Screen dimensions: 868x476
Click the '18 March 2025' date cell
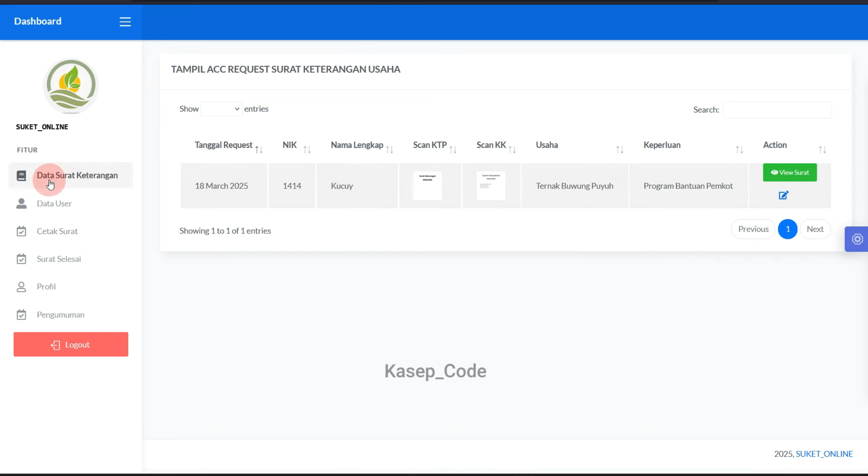coord(224,186)
